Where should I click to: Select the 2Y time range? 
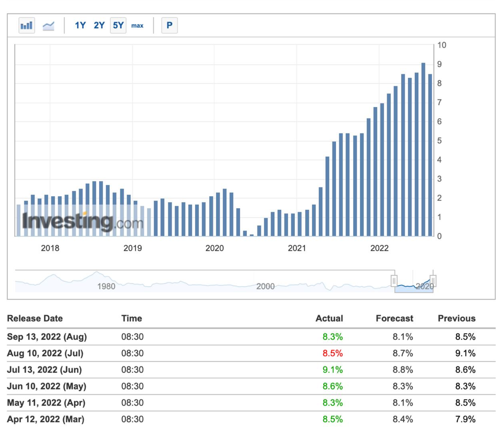click(99, 25)
